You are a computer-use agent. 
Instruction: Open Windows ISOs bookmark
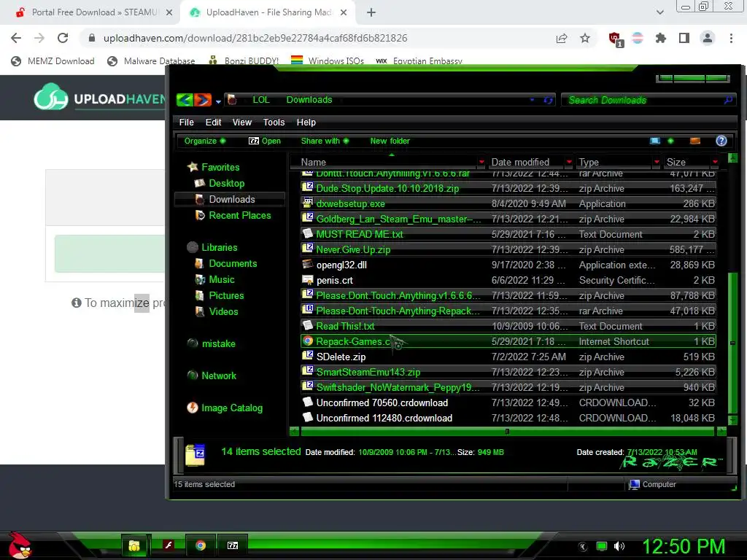click(x=328, y=61)
